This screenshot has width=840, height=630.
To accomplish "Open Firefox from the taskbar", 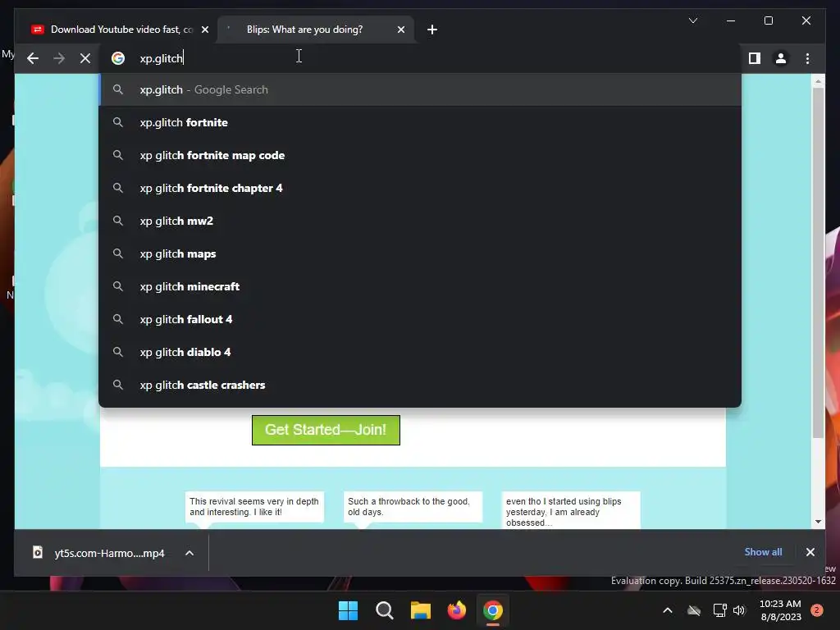I will pos(457,610).
